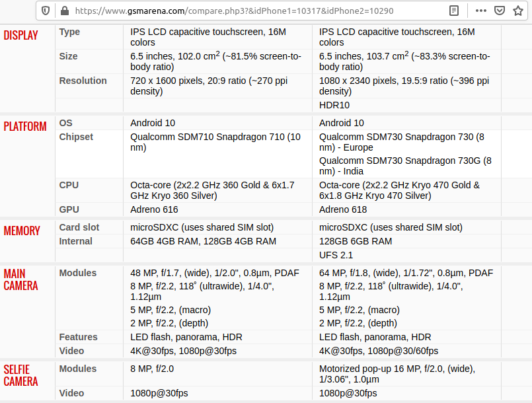Click the gsmarena.com URL address field

coord(251,11)
